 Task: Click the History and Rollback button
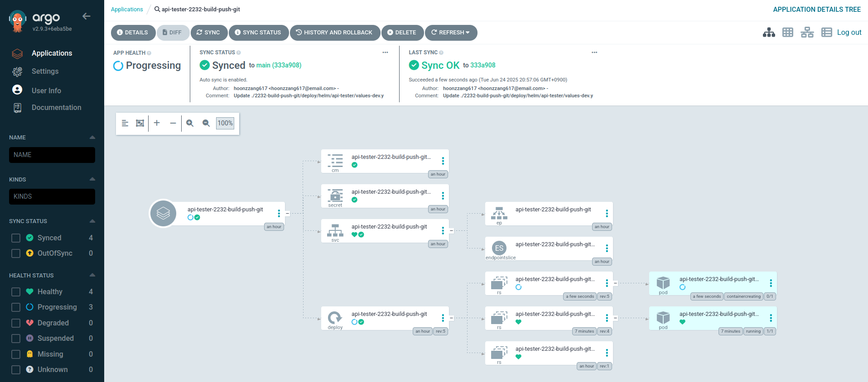[335, 33]
